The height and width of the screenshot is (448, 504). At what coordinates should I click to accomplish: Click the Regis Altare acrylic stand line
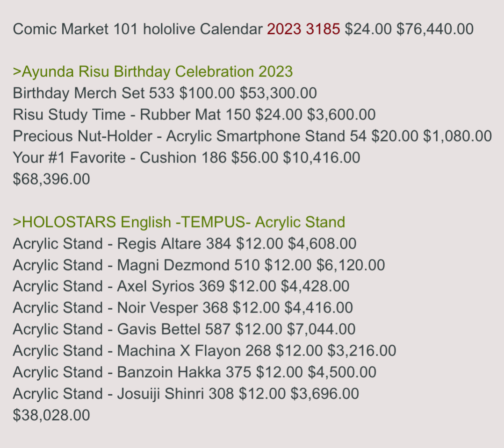pyautogui.click(x=185, y=244)
